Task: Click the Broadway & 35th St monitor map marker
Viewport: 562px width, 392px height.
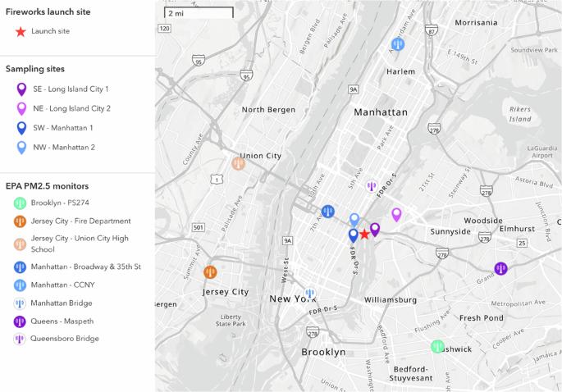Action: pos(328,212)
